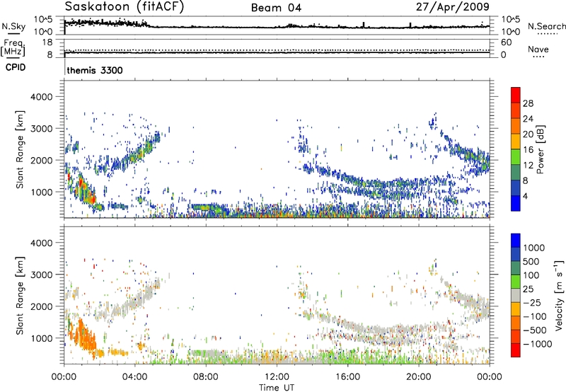Select the "4000" tick of the power panel
Screen dimensions: 566x392
pyautogui.click(x=41, y=97)
